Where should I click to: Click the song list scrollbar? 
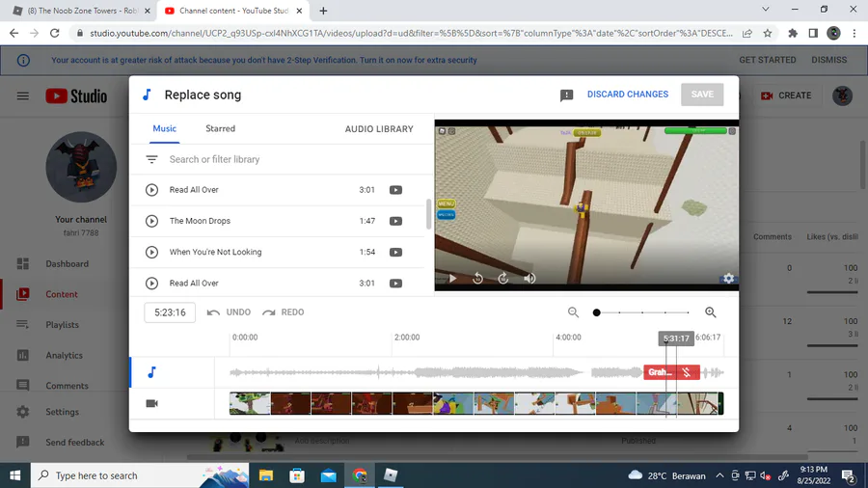[428, 213]
